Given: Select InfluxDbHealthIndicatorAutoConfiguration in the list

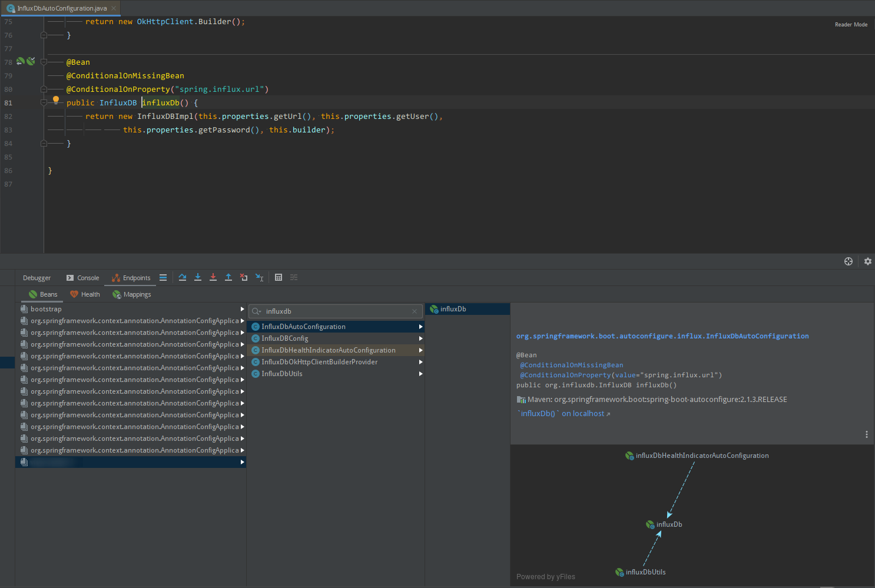Looking at the screenshot, I should [336, 350].
